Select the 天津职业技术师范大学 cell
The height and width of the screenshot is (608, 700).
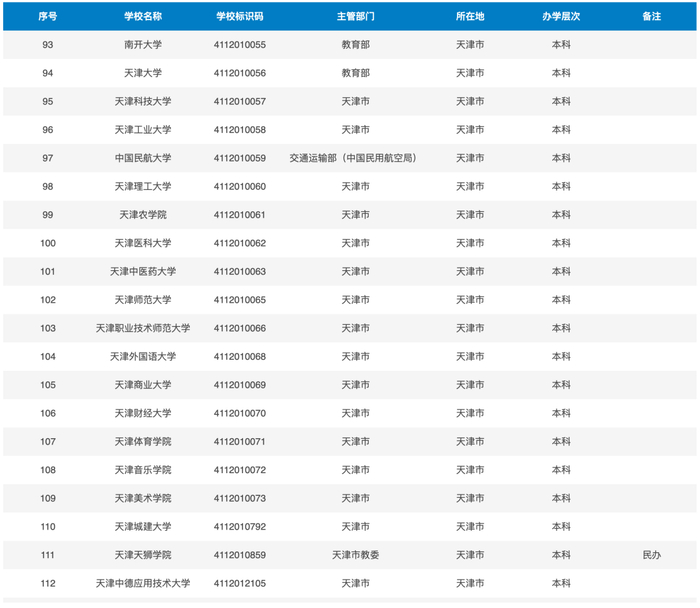[x=143, y=328]
